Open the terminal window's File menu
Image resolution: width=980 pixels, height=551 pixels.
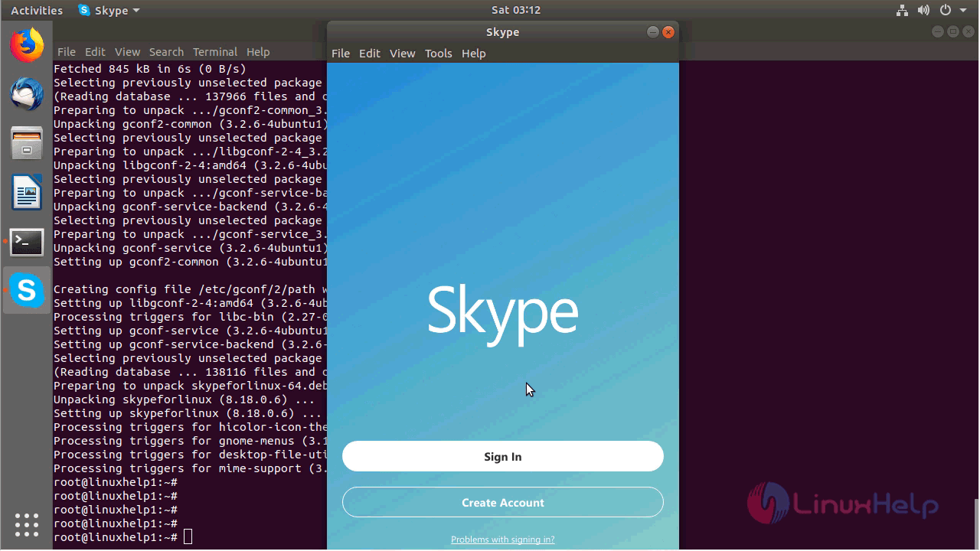point(67,52)
